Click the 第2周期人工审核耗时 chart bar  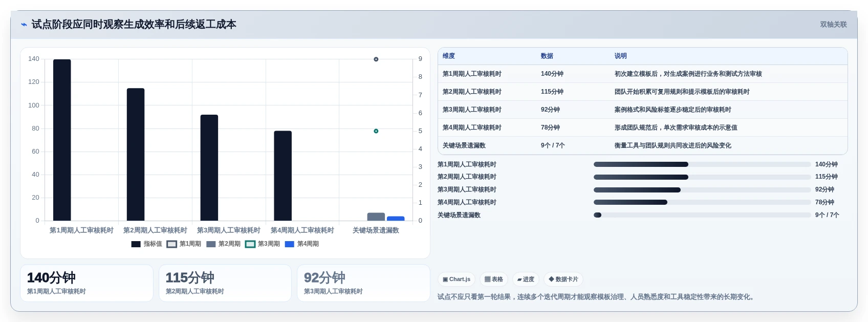136,155
